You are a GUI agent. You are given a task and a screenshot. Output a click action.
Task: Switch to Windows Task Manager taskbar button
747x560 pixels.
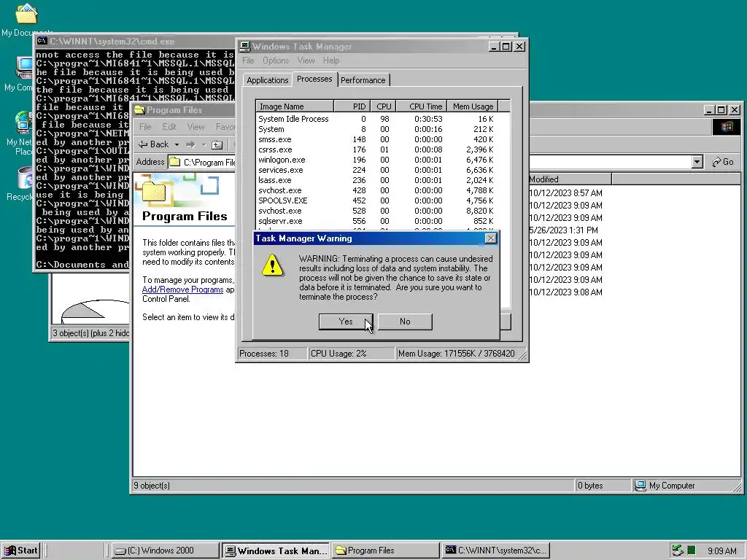coord(276,551)
